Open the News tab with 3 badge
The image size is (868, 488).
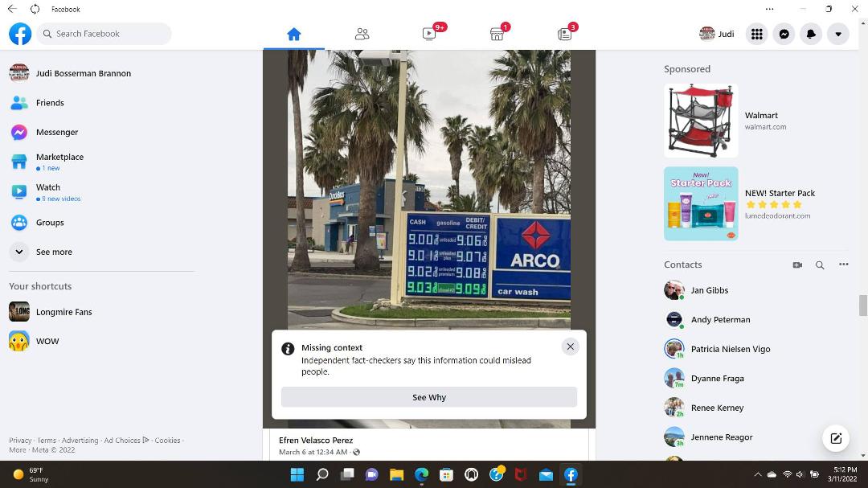pos(565,35)
